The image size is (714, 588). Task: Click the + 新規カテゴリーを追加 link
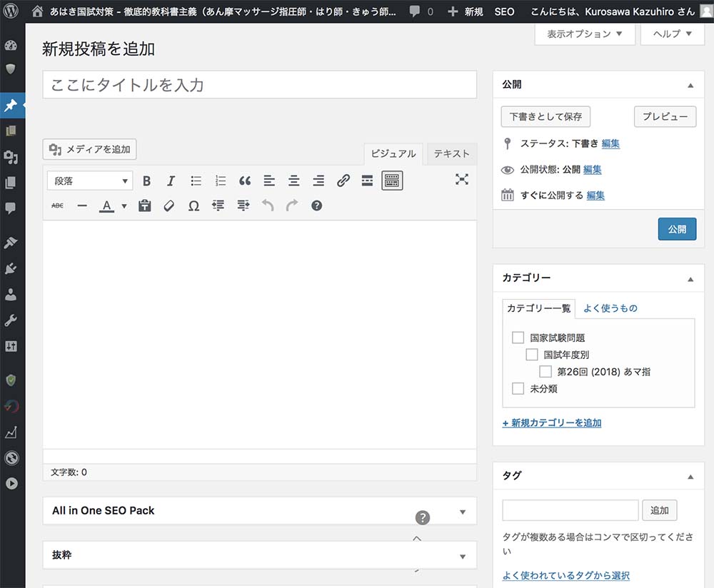coord(552,423)
